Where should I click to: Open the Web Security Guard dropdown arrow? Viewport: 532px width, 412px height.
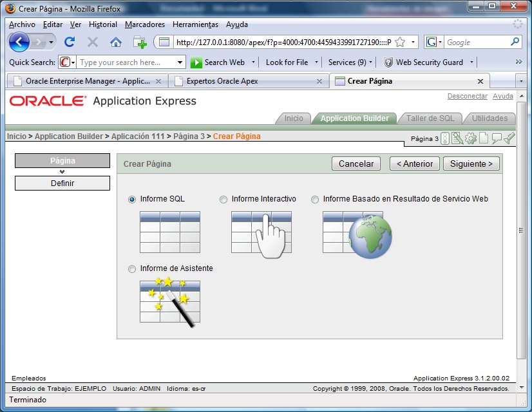(x=471, y=62)
